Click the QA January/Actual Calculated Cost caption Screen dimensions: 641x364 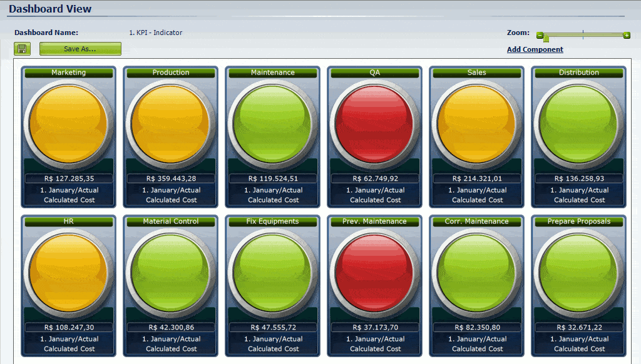click(x=376, y=195)
